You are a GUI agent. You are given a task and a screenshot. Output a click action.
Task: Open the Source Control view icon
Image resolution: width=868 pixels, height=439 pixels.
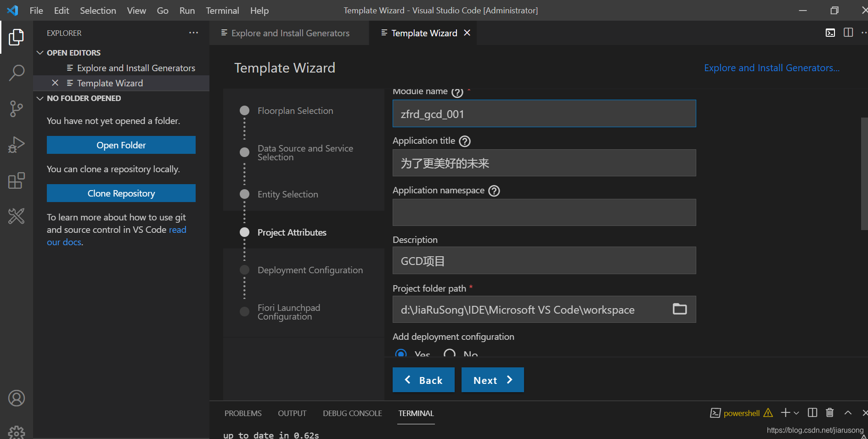pyautogui.click(x=16, y=109)
